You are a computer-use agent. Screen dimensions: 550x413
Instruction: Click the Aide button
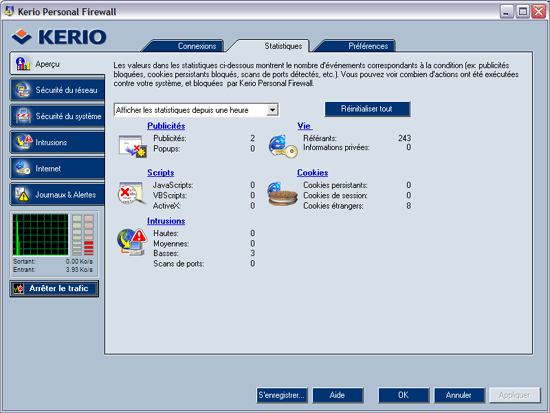click(x=337, y=395)
